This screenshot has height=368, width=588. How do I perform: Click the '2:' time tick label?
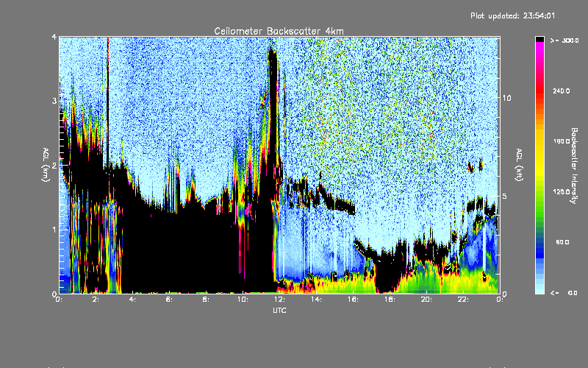pyautogui.click(x=96, y=300)
